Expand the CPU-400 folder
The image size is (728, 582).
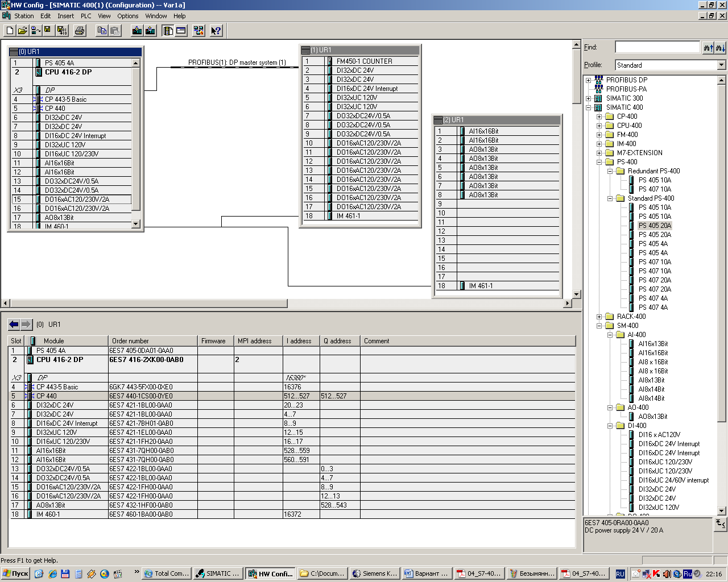[599, 126]
